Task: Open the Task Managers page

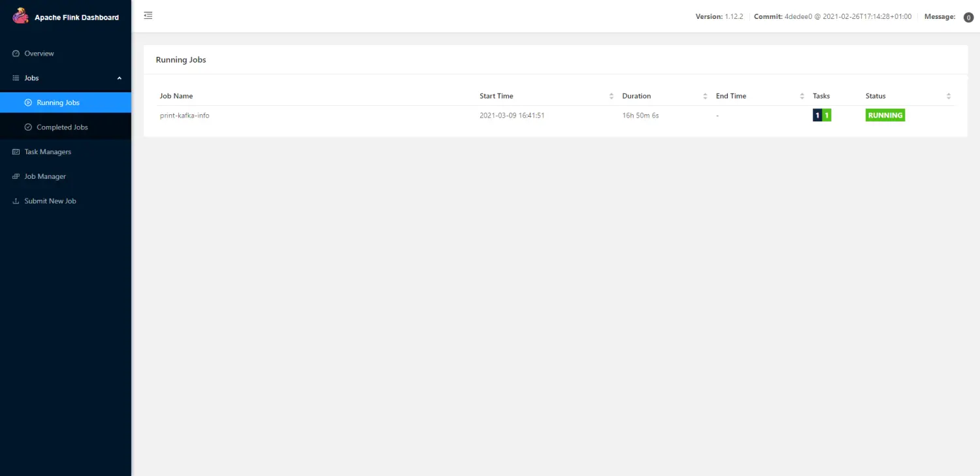Action: coord(48,152)
